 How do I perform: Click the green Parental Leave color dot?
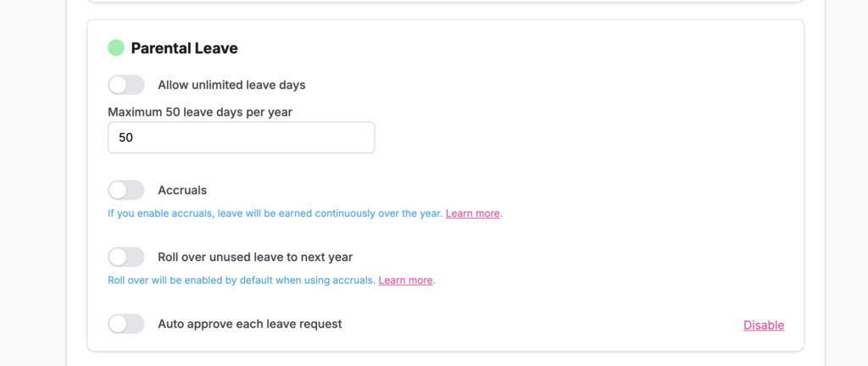pos(116,48)
